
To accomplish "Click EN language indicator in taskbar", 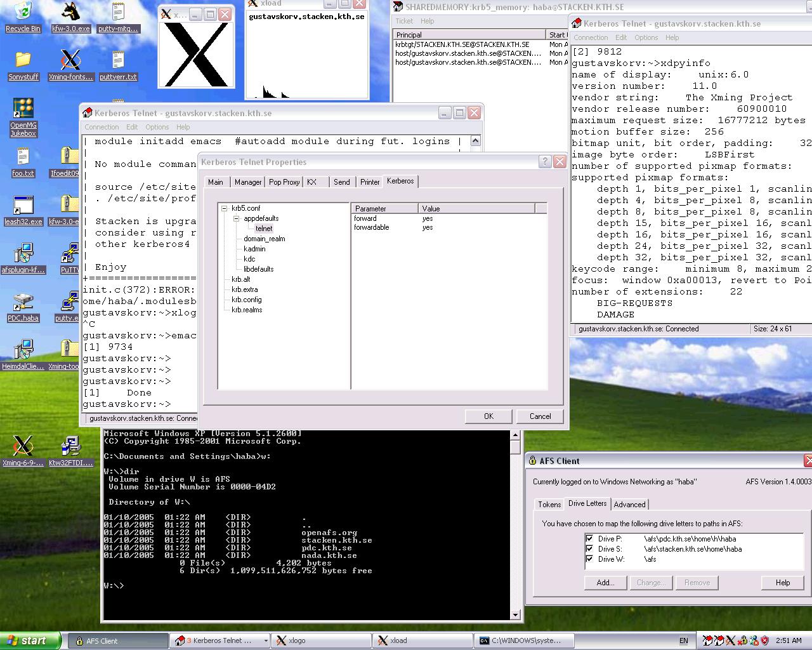I will (683, 640).
